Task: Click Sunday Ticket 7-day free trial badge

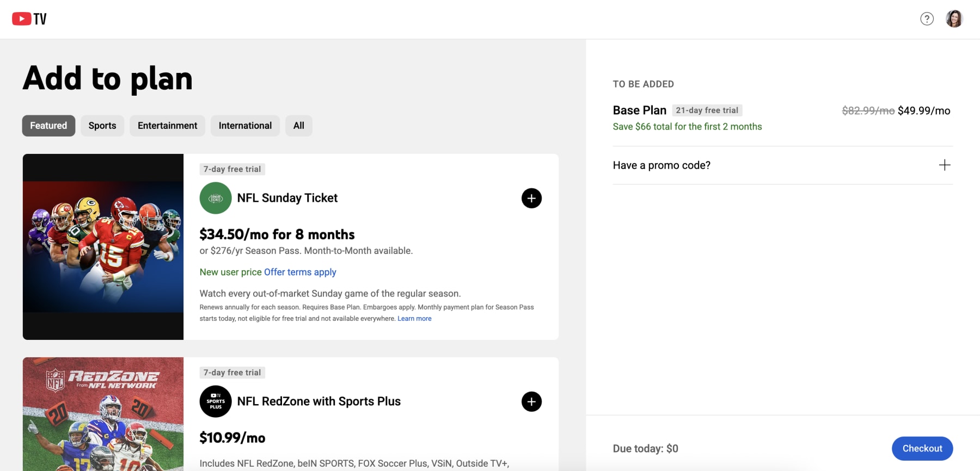Action: (x=232, y=169)
